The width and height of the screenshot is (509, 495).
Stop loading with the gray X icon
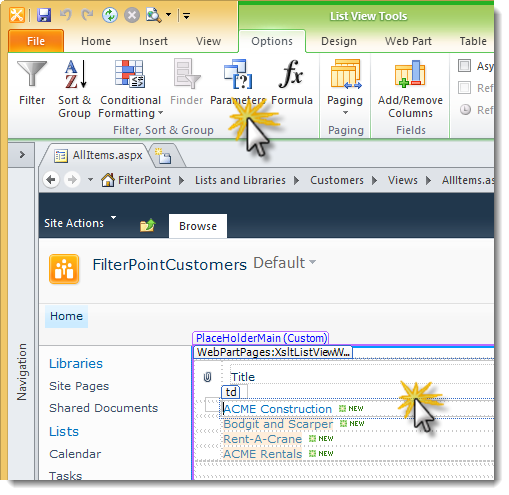pyautogui.click(x=132, y=15)
